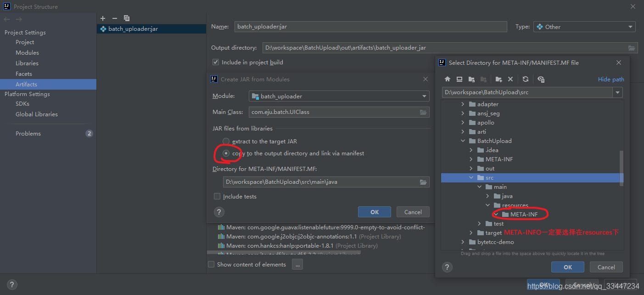644x295 pixels.
Task: Expand the adapter folder
Action: [x=463, y=104]
